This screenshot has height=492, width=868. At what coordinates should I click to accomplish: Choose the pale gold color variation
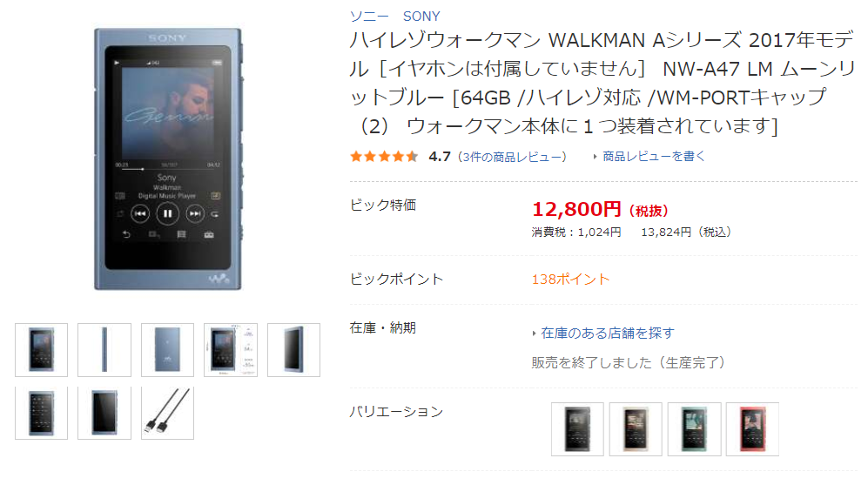(636, 429)
